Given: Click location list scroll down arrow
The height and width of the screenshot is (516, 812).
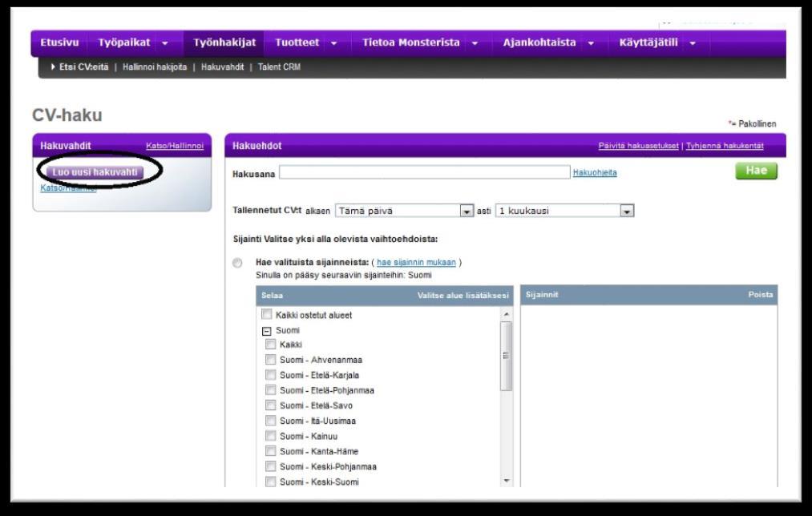Looking at the screenshot, I should tap(507, 481).
